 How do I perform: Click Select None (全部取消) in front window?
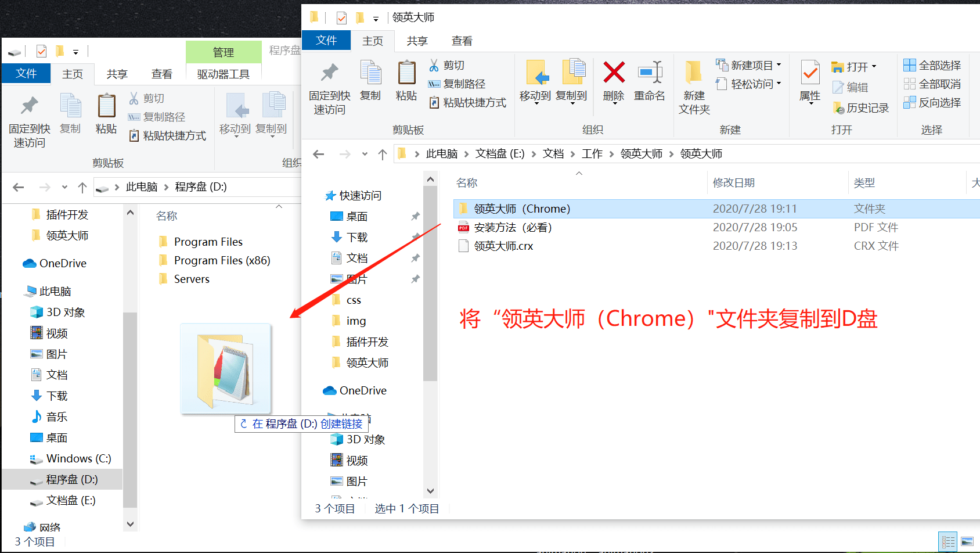(x=932, y=84)
